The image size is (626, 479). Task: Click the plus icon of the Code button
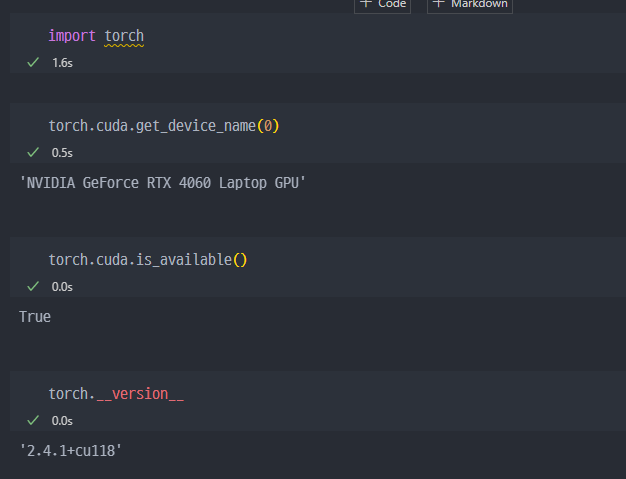click(366, 4)
